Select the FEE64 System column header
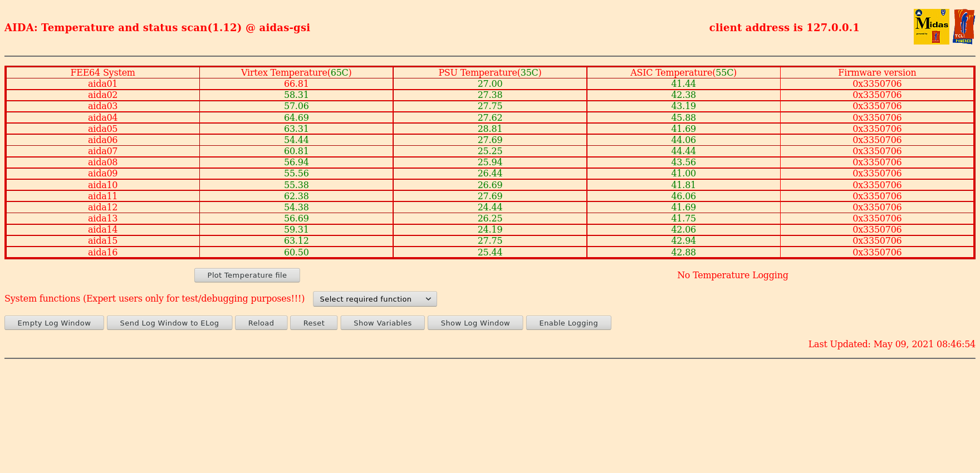The height and width of the screenshot is (473, 980). click(103, 72)
